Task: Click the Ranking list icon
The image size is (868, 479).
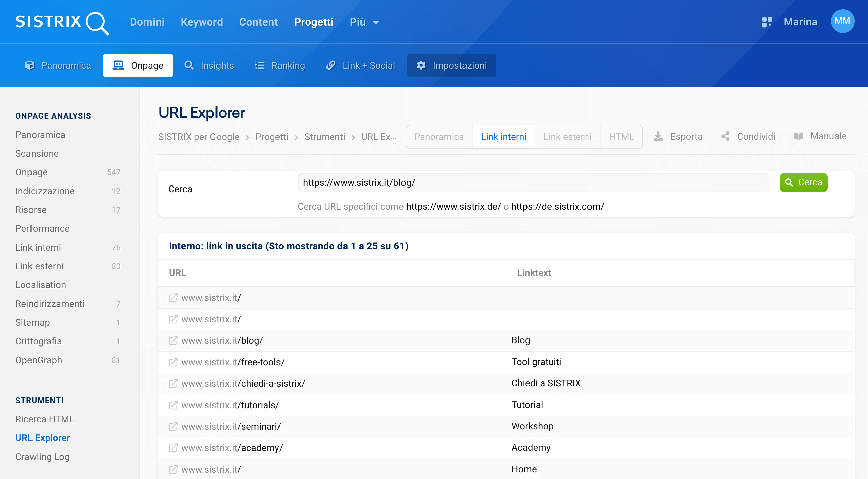Action: (260, 65)
